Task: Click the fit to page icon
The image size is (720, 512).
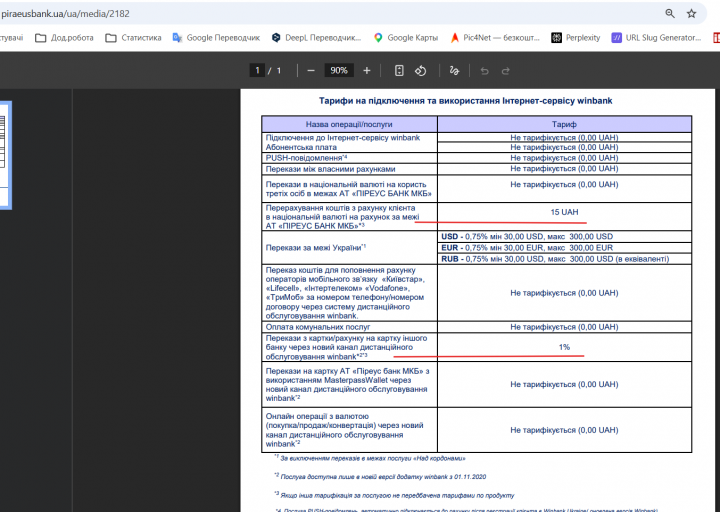Action: point(399,71)
